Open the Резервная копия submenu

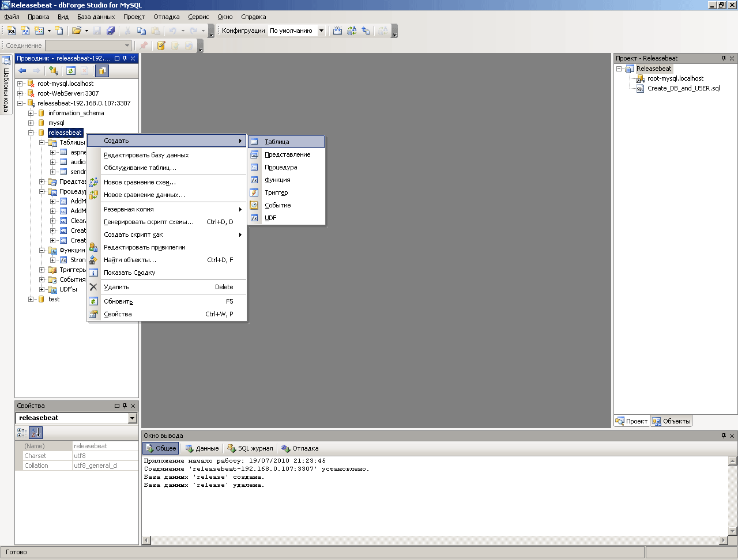pyautogui.click(x=167, y=209)
